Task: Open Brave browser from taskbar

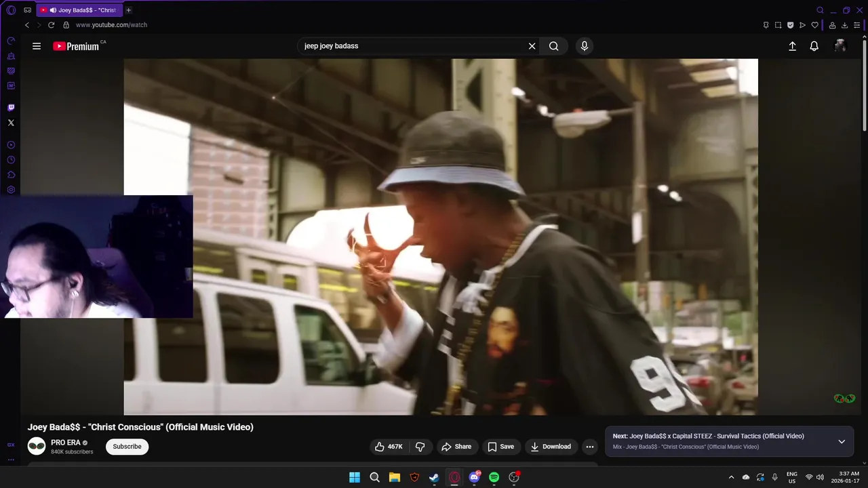Action: [x=414, y=477]
